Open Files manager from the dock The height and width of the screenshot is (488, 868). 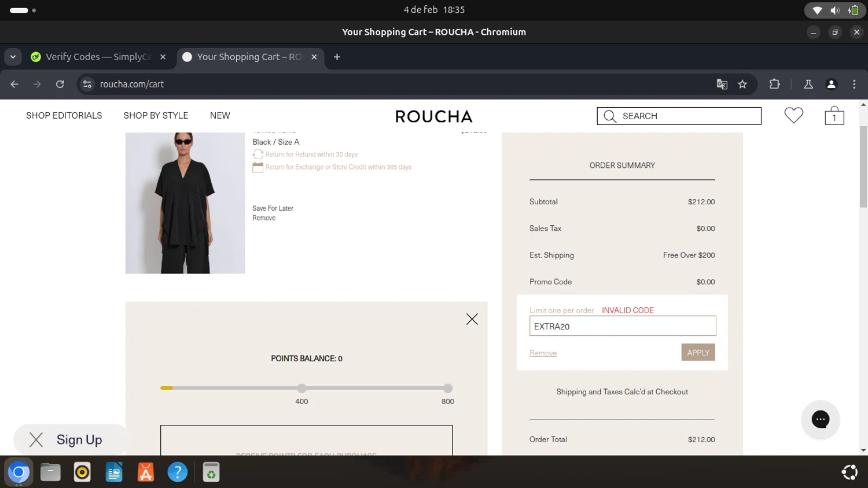point(50,472)
